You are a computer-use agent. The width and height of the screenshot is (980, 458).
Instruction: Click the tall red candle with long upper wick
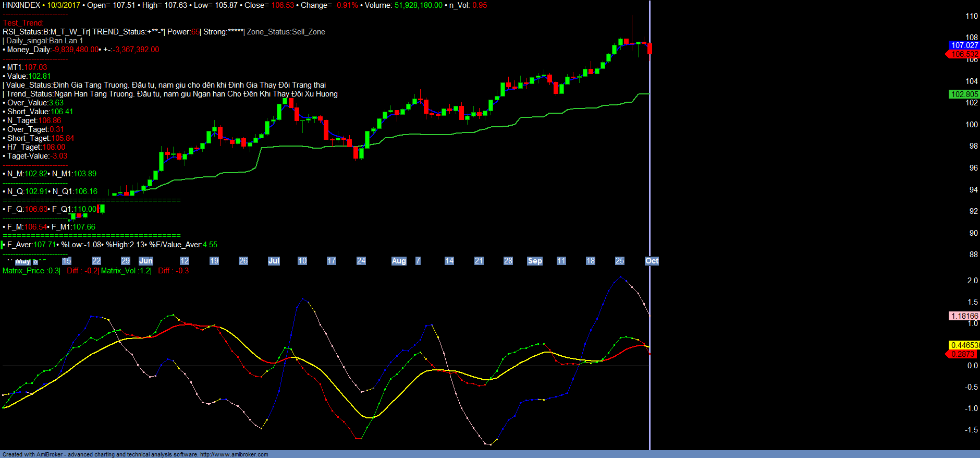point(632,43)
